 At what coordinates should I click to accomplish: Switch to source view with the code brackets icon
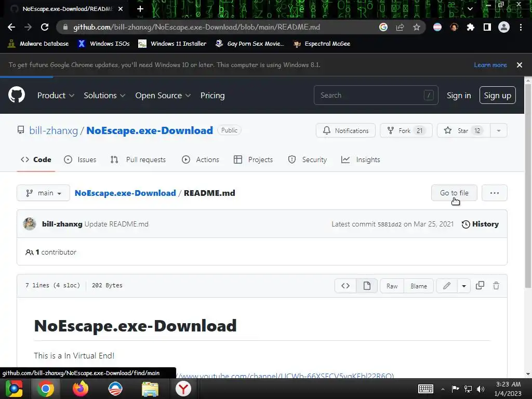(345, 286)
